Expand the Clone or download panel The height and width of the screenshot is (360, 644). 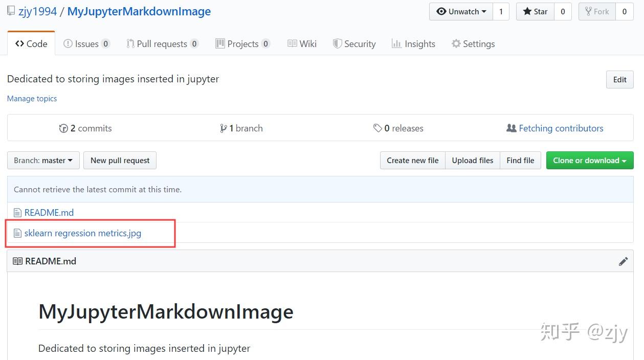click(x=589, y=160)
